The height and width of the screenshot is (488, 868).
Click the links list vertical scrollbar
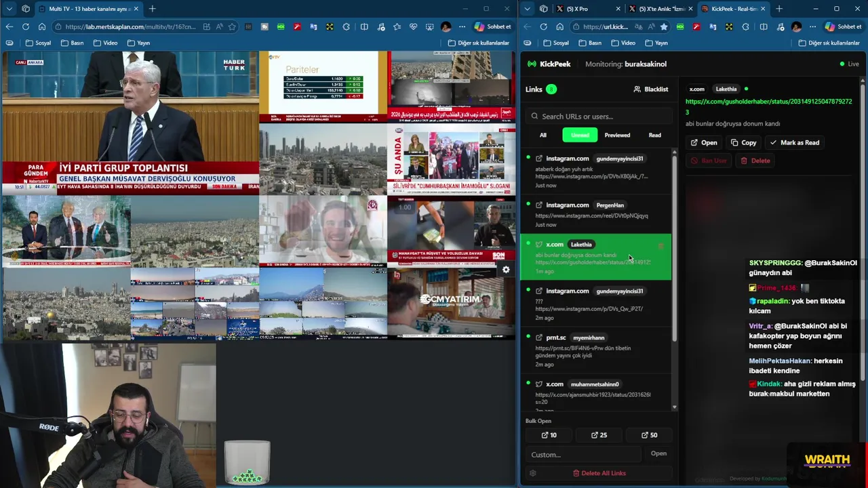pyautogui.click(x=674, y=247)
